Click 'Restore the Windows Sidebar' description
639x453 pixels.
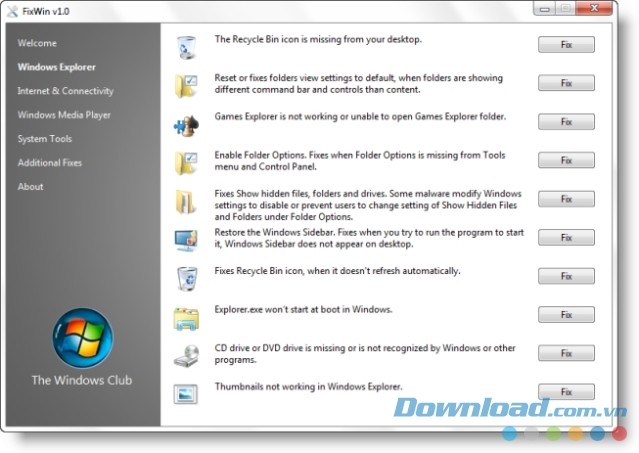tap(369, 238)
